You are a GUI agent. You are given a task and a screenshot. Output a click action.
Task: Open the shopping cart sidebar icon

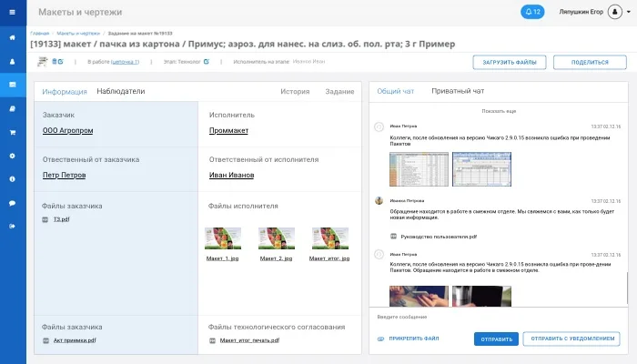point(12,132)
